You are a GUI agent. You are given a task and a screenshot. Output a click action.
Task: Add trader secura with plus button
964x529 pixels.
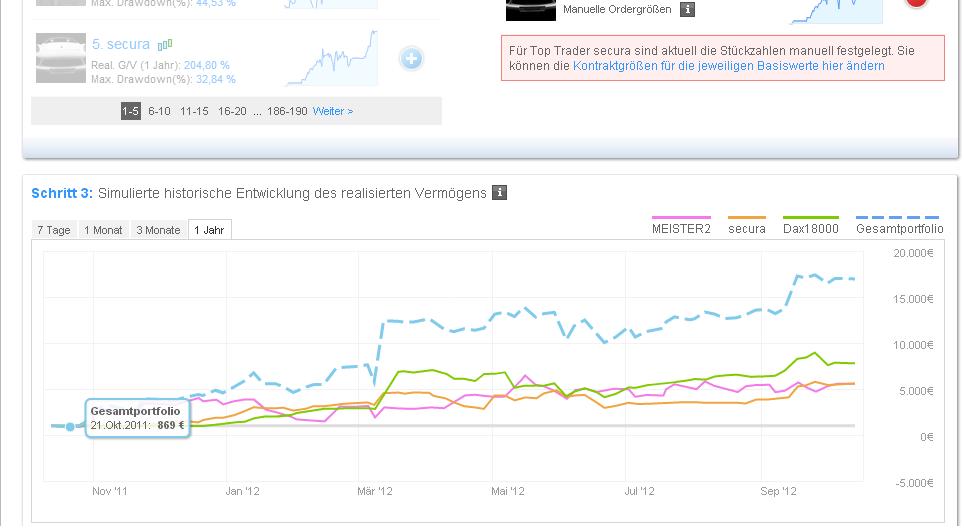coord(410,59)
